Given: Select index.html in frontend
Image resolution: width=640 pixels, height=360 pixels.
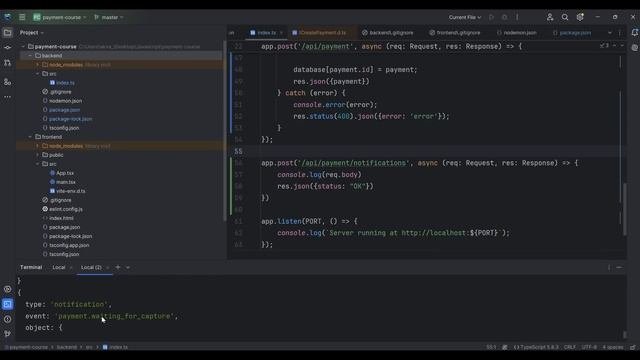Looking at the screenshot, I should coord(61,218).
